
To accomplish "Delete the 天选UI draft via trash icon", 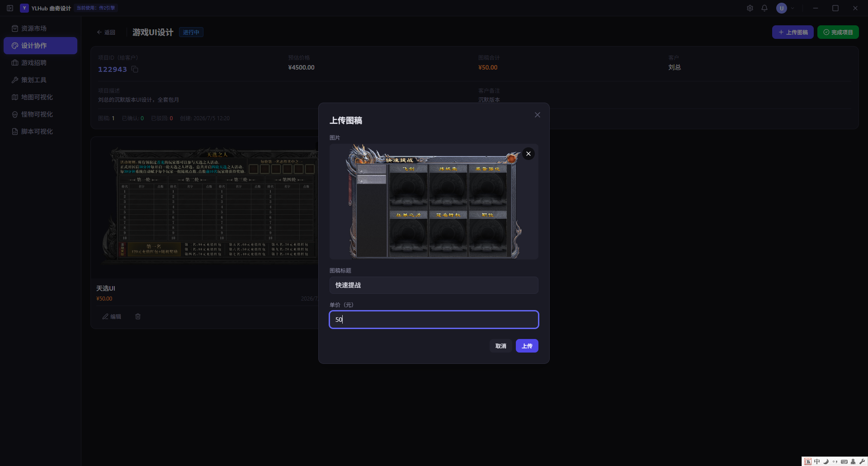I will tap(138, 316).
